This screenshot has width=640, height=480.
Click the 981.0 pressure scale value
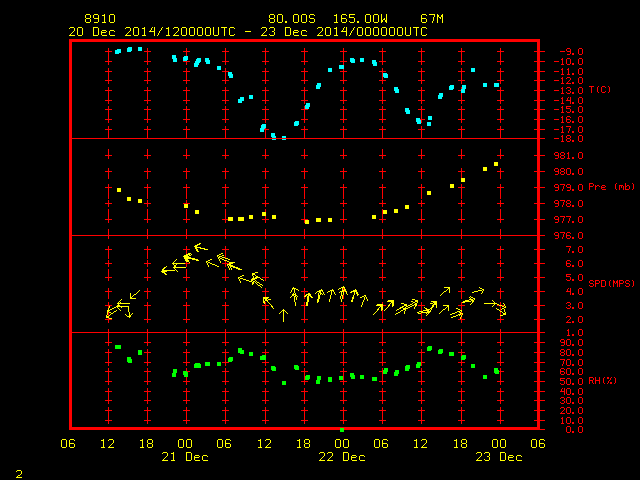(x=569, y=156)
